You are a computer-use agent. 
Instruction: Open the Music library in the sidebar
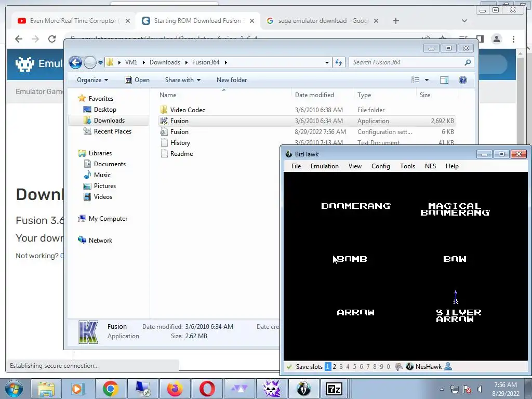tap(102, 175)
